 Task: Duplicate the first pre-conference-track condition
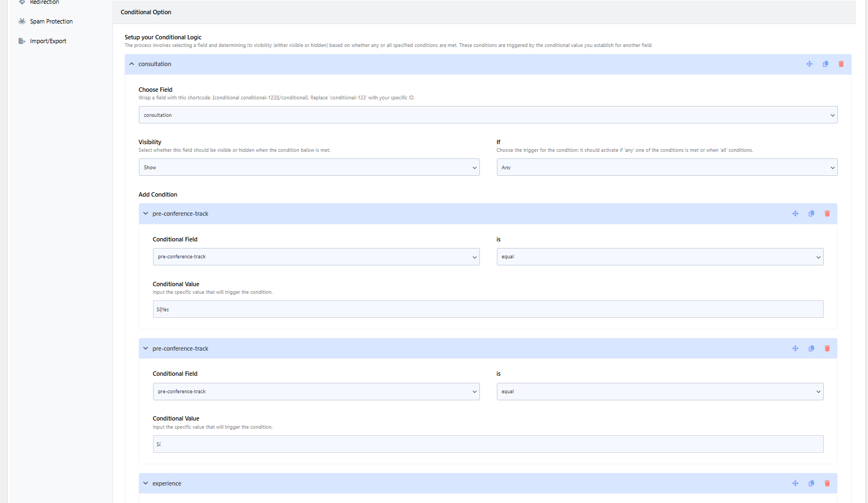coord(811,214)
